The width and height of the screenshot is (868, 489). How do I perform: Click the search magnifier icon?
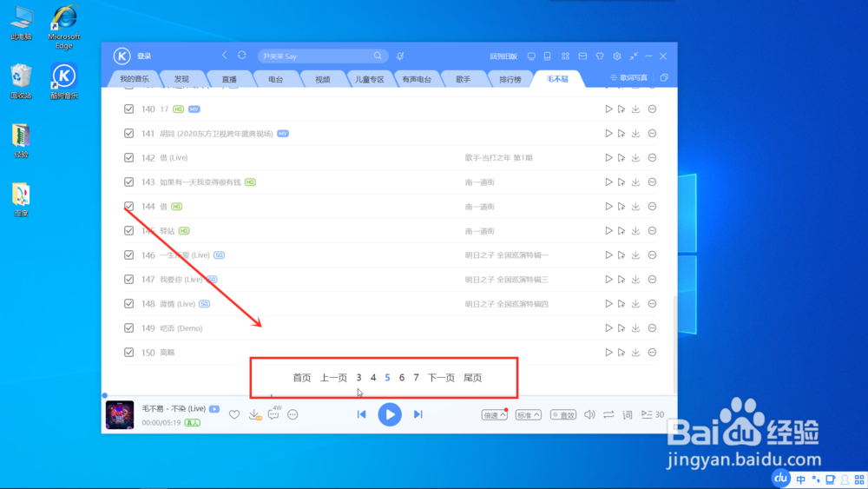click(378, 56)
